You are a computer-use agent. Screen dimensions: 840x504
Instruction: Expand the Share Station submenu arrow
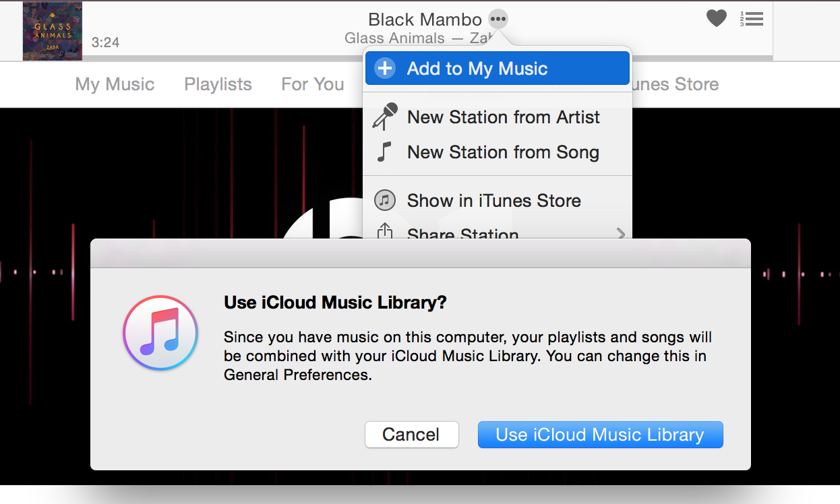coord(620,234)
